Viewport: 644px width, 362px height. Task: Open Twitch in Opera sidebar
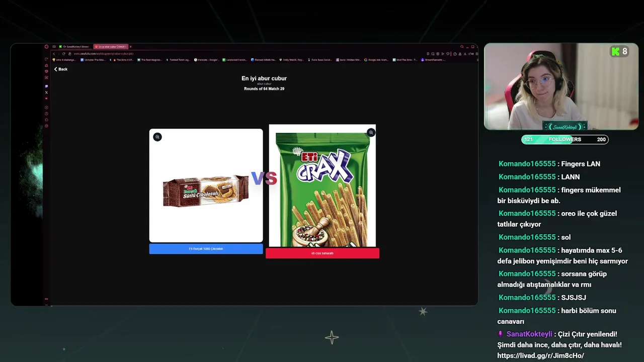pyautogui.click(x=46, y=86)
